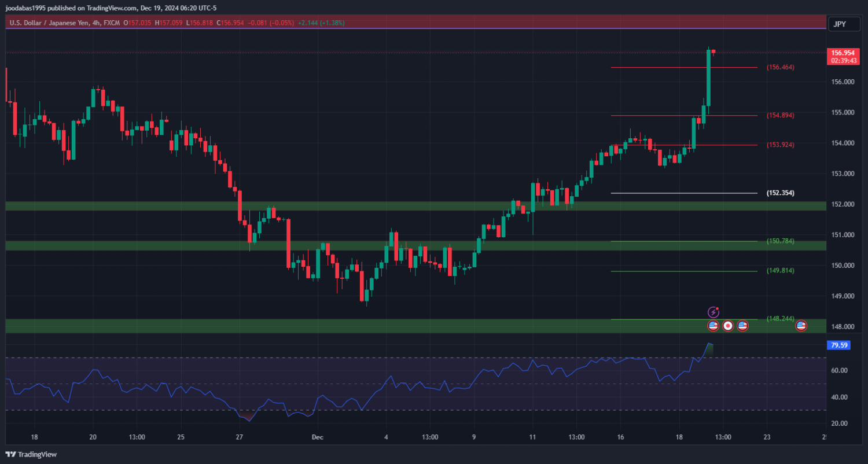Click the 156.000 value on price axis

pos(843,82)
